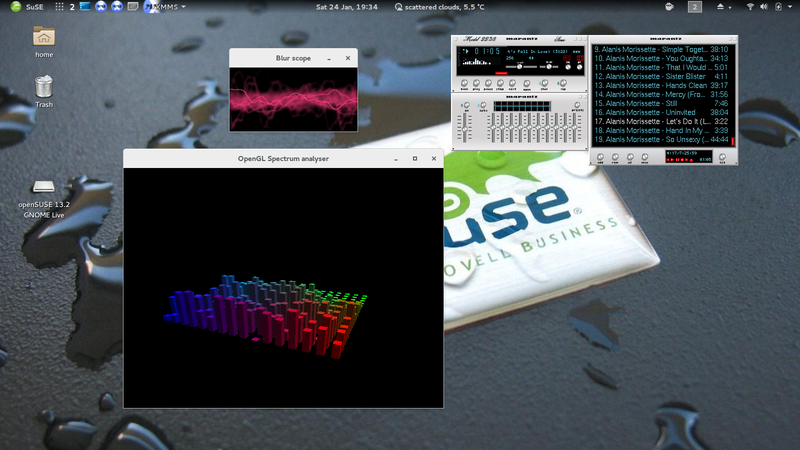Click the playlist red scrollbar handle
800x450 pixels.
[733, 141]
